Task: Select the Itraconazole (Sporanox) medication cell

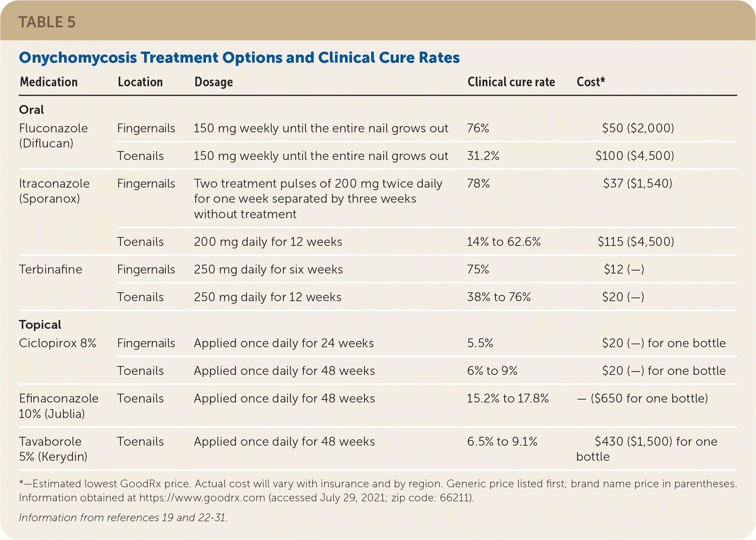Action: coord(54,191)
